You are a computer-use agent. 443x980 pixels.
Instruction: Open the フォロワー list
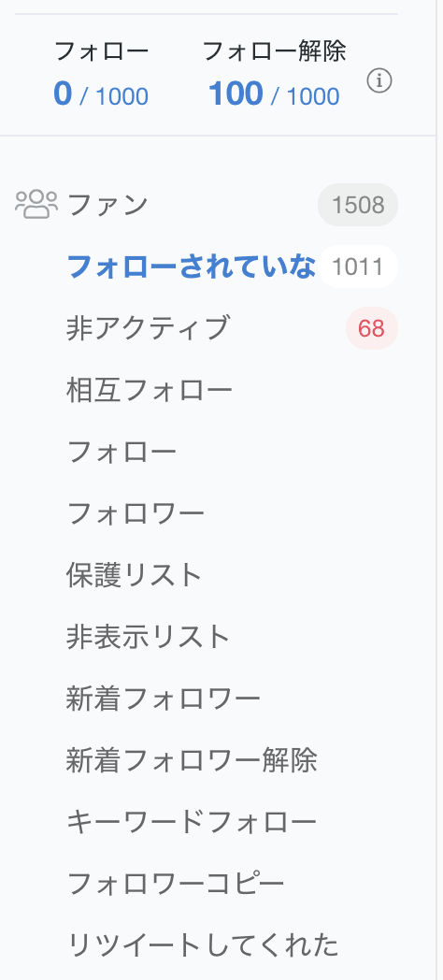[x=136, y=513]
